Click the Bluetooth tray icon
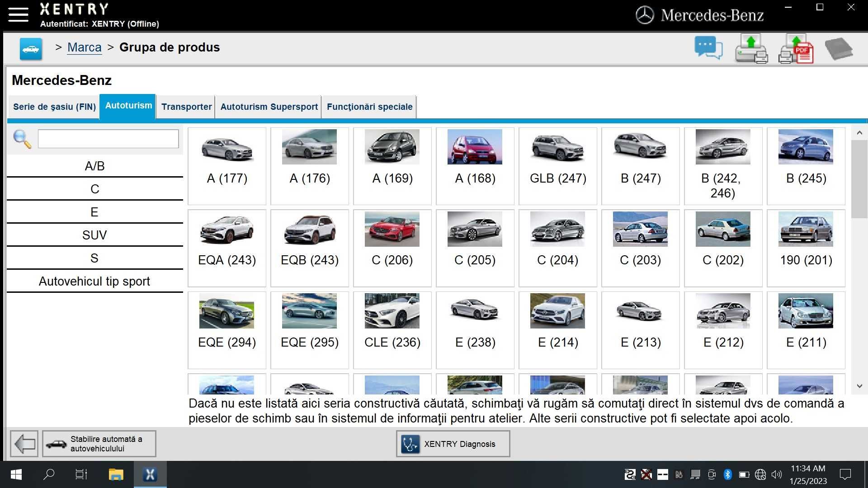This screenshot has height=488, width=868. tap(727, 474)
